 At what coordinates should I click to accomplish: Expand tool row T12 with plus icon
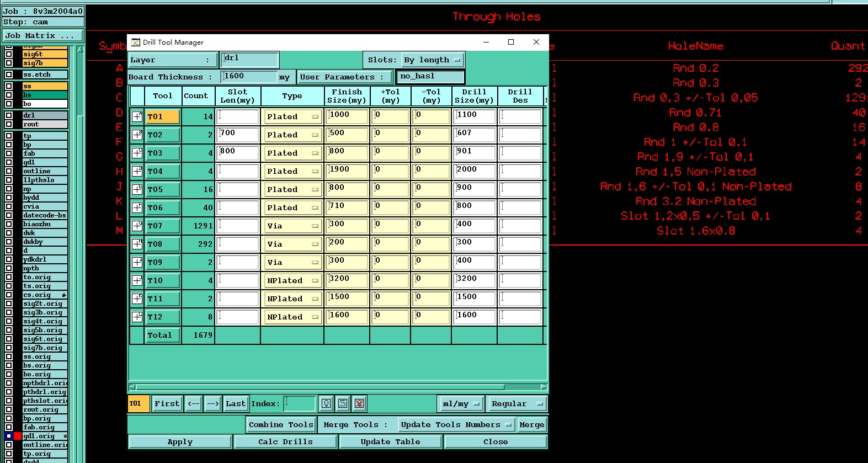(x=137, y=317)
